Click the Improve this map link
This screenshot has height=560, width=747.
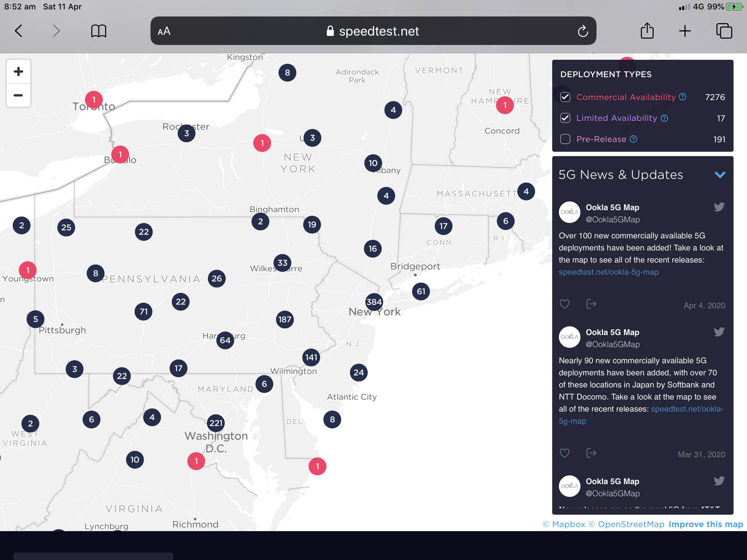[x=705, y=524]
